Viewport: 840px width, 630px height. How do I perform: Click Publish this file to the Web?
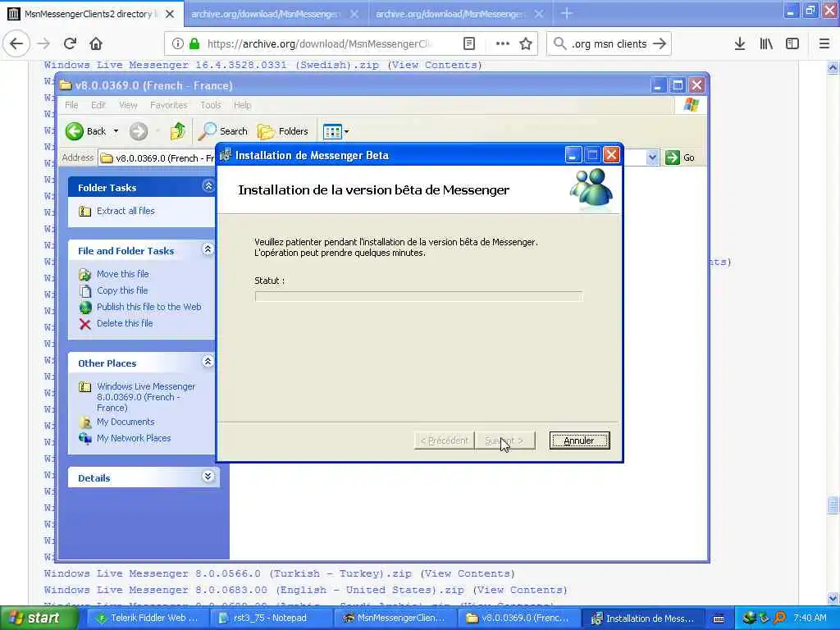pyautogui.click(x=149, y=307)
